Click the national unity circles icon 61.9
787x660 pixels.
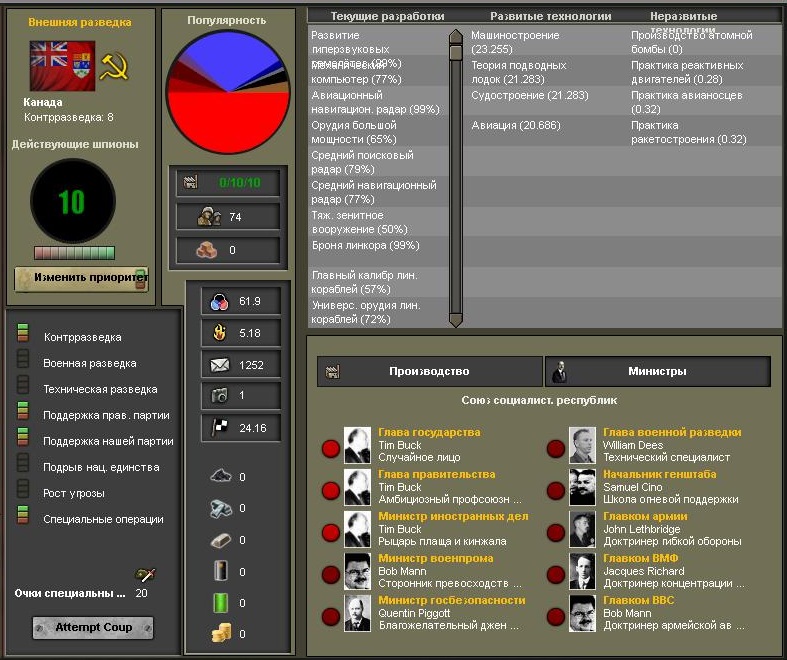tap(219, 301)
